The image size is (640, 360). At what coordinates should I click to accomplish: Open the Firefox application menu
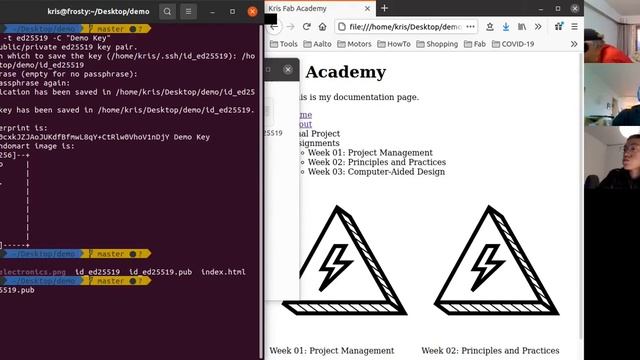pos(574,27)
